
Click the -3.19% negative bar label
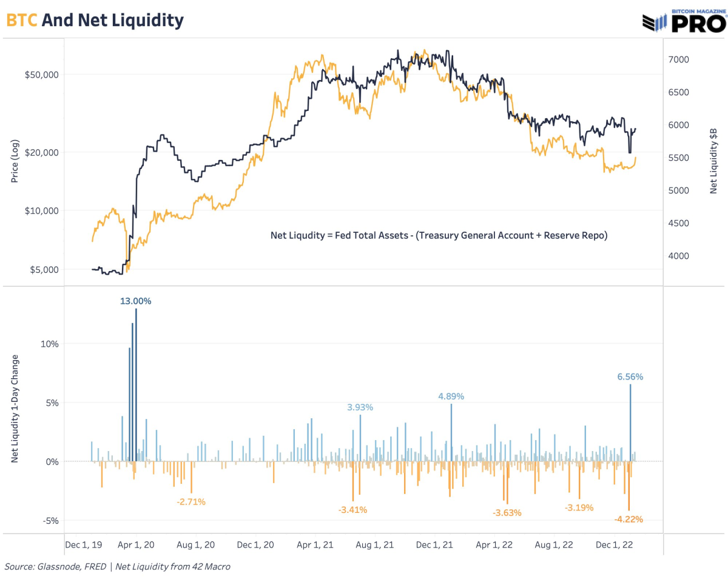(579, 507)
